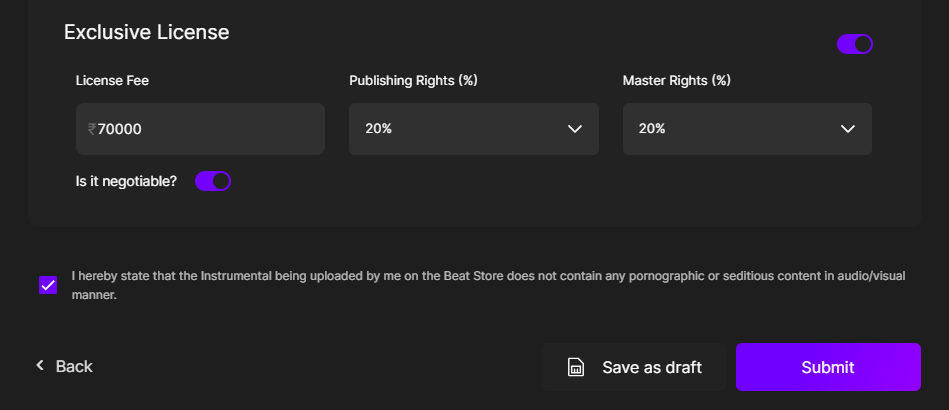Turn off the 'Is it negotiable?' switch

(213, 181)
